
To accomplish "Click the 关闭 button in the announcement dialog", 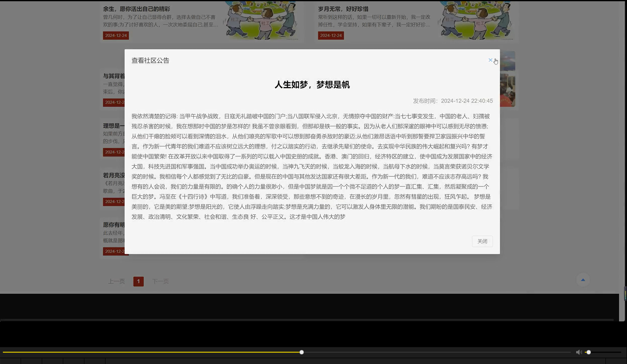I will 482,241.
